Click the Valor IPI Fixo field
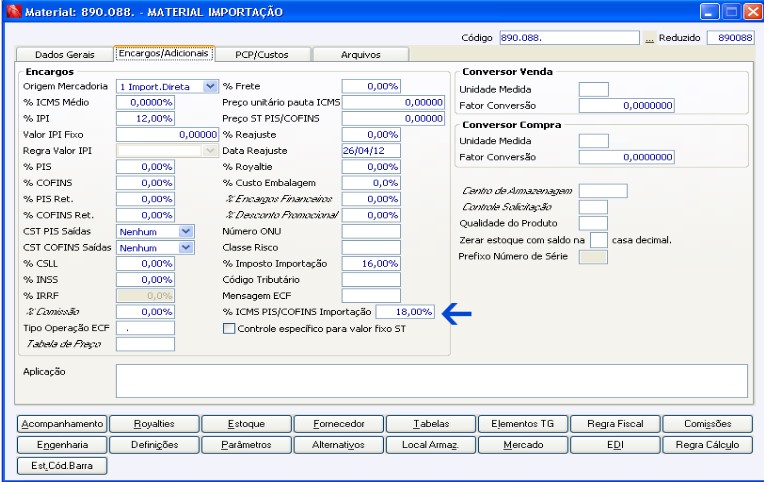 click(167, 135)
